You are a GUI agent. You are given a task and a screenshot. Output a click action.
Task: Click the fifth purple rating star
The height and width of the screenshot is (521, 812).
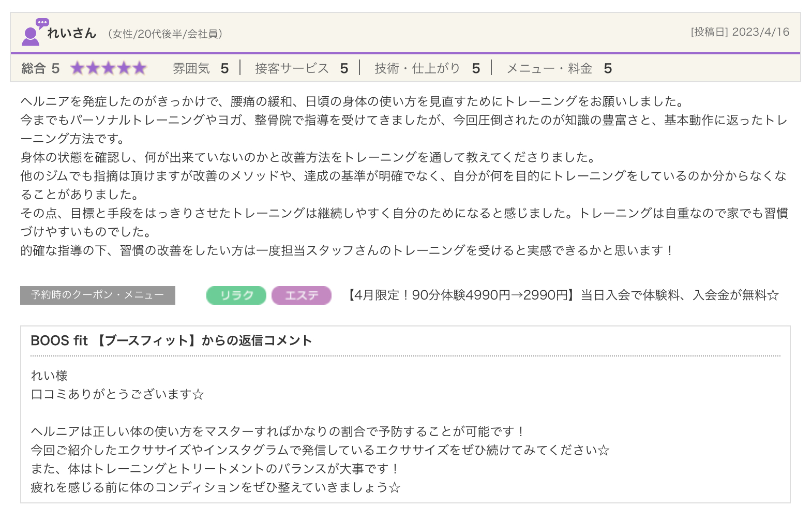pyautogui.click(x=140, y=68)
